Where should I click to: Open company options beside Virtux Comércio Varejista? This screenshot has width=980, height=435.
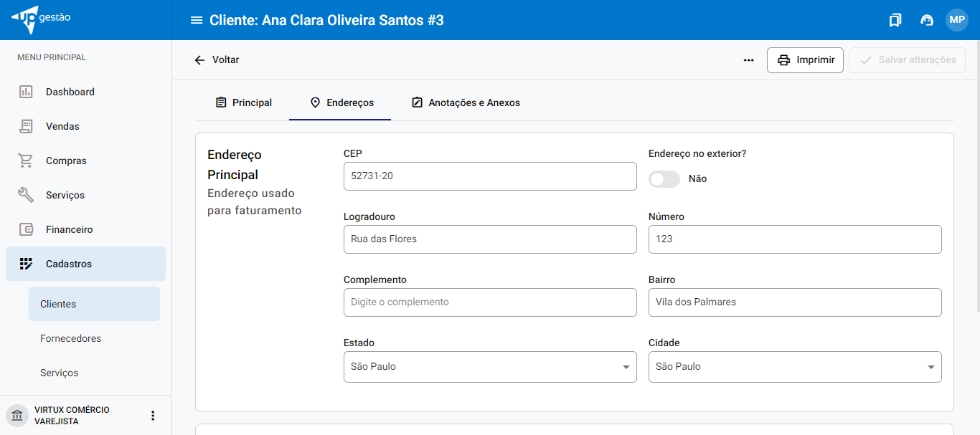pos(152,416)
